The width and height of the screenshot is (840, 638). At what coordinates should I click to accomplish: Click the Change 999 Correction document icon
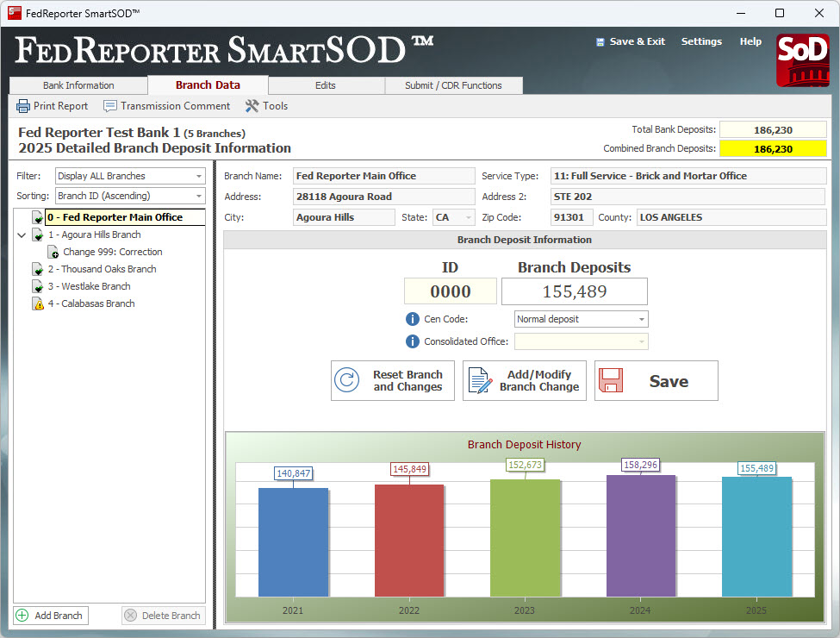(x=53, y=252)
